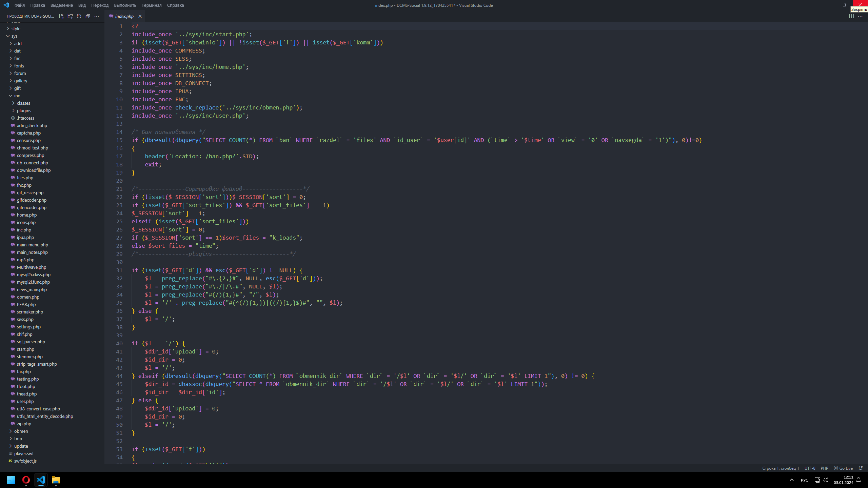Refresh the explorer file tree

click(79, 16)
